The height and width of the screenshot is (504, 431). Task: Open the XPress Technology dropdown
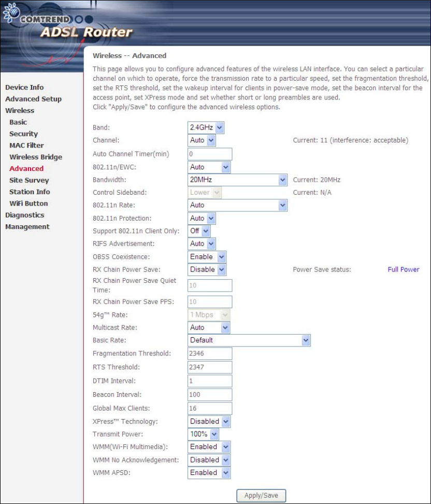[x=209, y=422]
